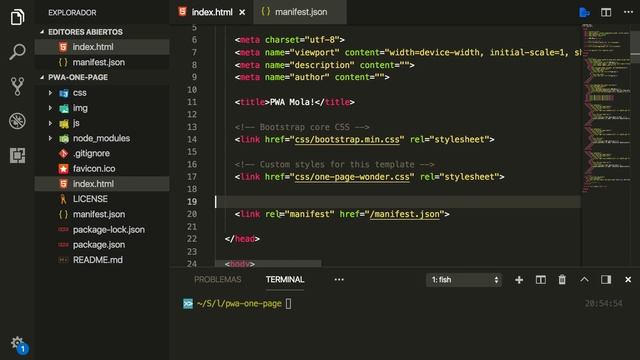Switch to the PROBLEMAS panel tab

pos(218,280)
